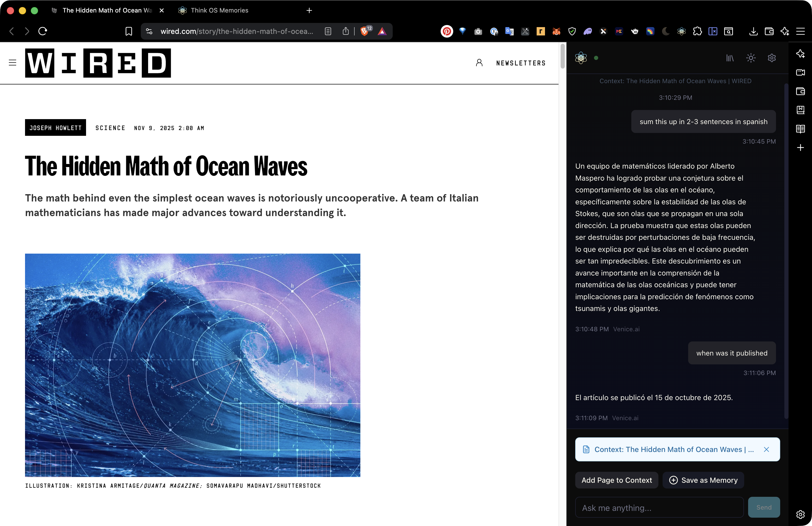812x526 pixels.
Task: Open NEWSLETTERS on the WIRED page
Action: pyautogui.click(x=521, y=63)
